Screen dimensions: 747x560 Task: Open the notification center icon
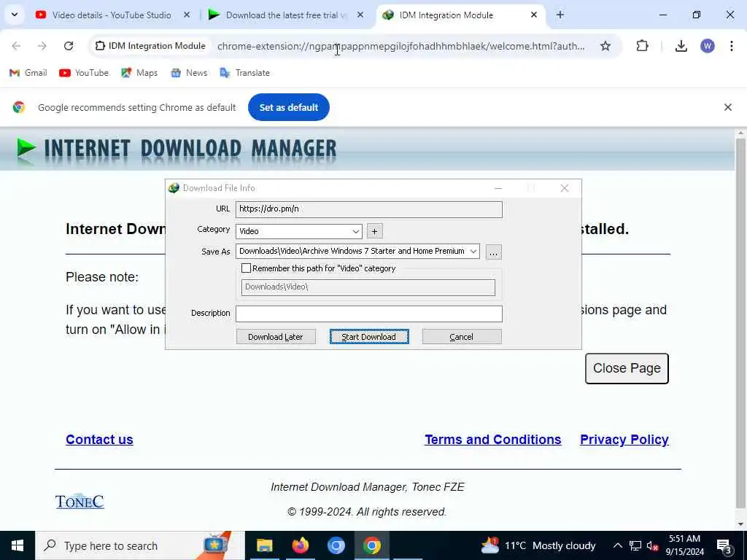click(x=724, y=545)
